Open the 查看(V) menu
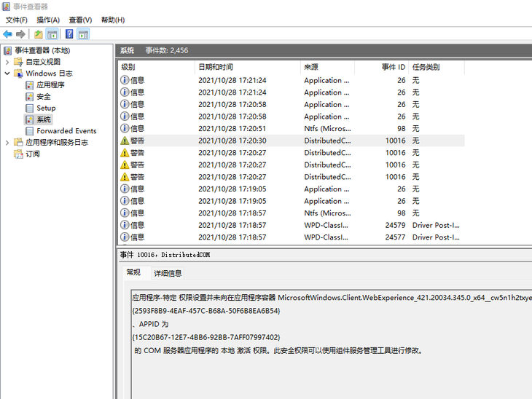This screenshot has height=399, width=532. [x=80, y=20]
